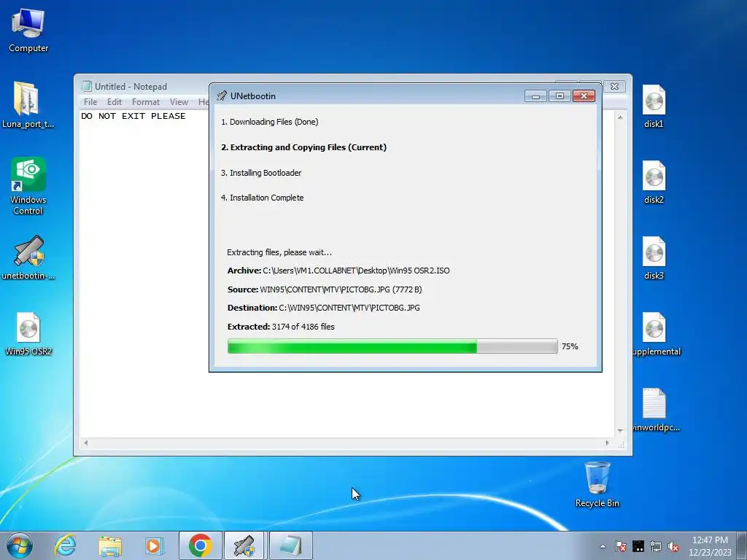This screenshot has width=747, height=560.
Task: Select the disk3 image file icon
Action: [654, 257]
